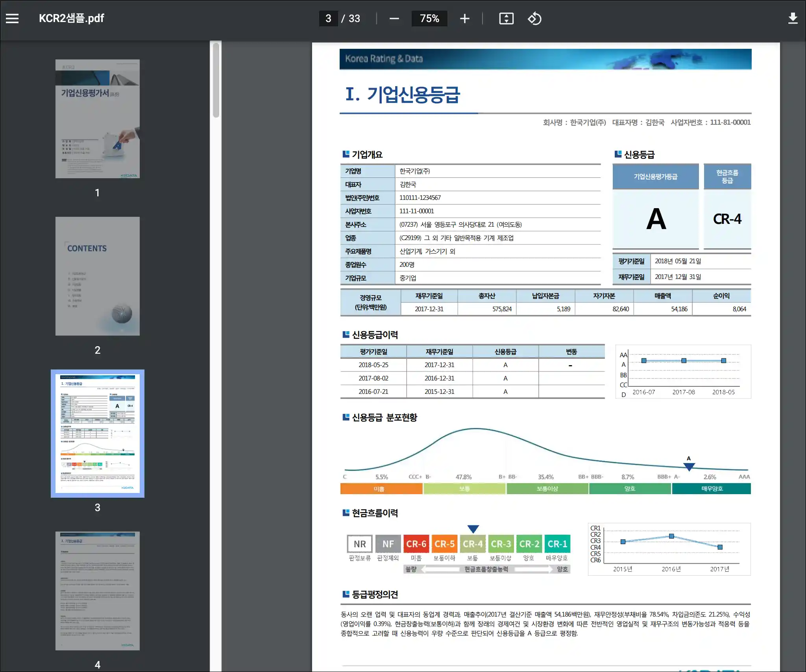Click the CR-1 매우양호 badge

(557, 544)
